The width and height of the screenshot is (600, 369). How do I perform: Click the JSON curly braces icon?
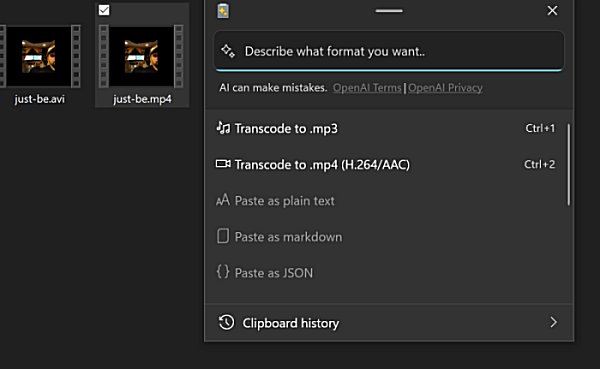click(x=223, y=272)
